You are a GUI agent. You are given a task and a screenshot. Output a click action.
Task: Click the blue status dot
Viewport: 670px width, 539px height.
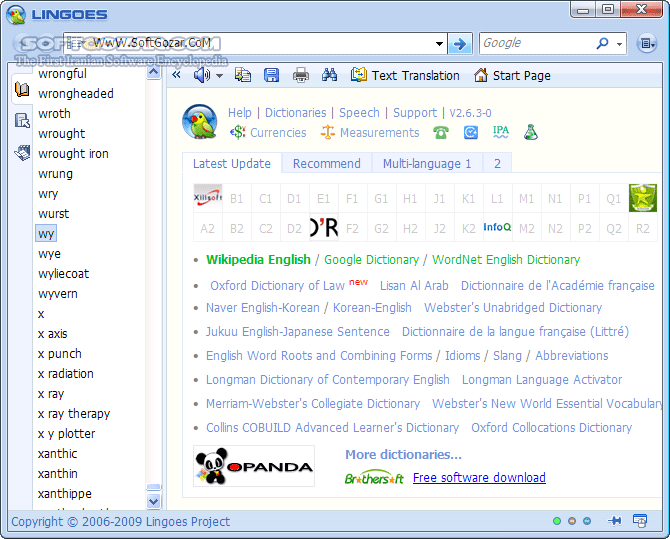tap(587, 521)
